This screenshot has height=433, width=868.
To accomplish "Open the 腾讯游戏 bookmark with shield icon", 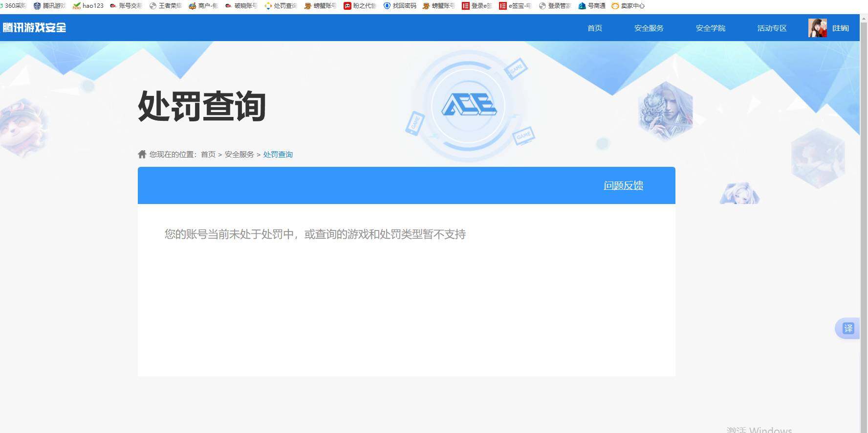I will pyautogui.click(x=49, y=6).
